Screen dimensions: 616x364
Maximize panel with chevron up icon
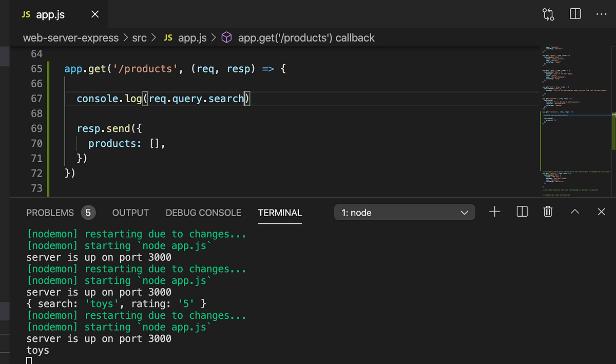[575, 212]
